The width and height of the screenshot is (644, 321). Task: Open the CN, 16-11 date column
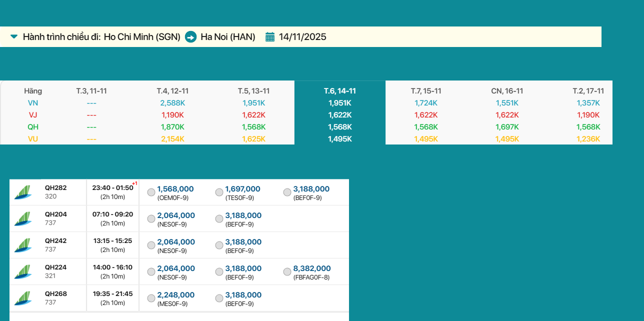point(507,91)
